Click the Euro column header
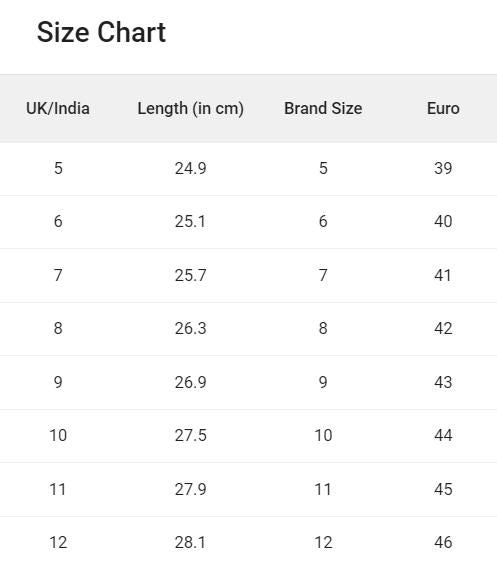The image size is (497, 579). coord(443,109)
